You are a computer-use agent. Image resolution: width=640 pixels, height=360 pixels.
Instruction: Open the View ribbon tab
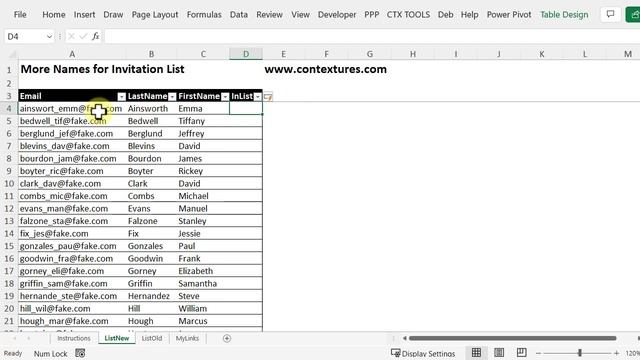[300, 15]
